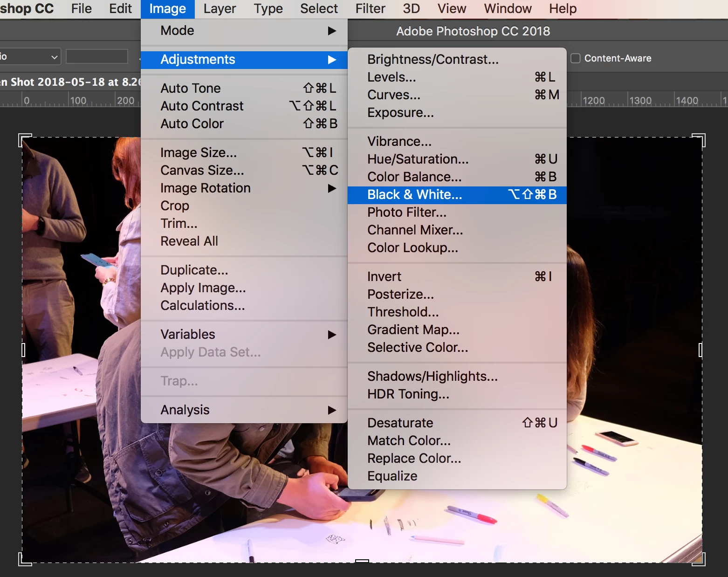Open Gradient Map adjustment
Screen dimensions: 728x577
[457, 330]
